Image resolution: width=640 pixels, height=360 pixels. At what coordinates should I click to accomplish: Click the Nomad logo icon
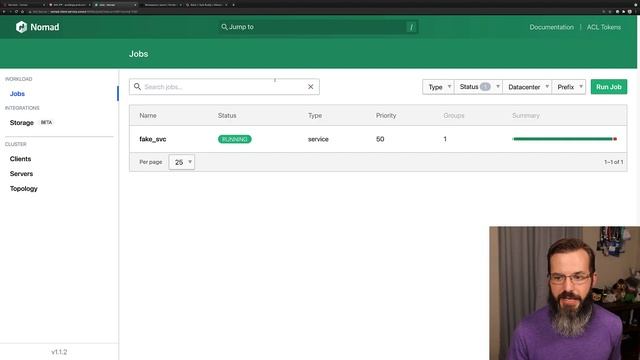coord(21,27)
